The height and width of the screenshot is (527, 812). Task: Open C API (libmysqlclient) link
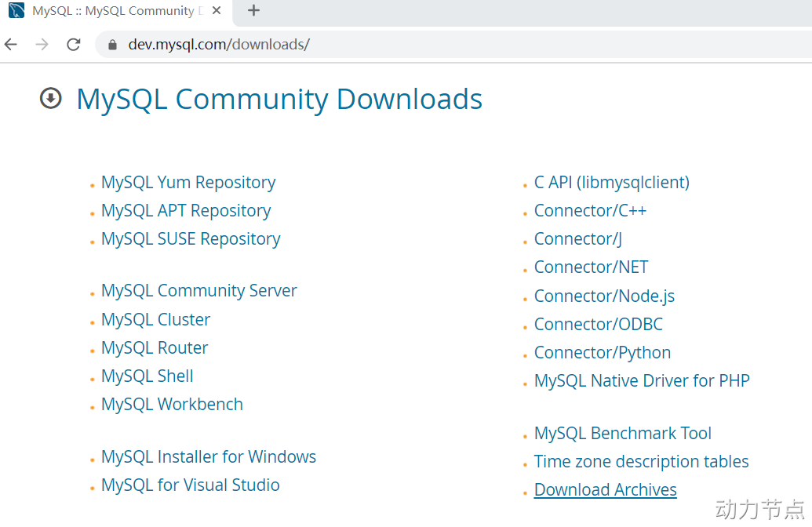pos(612,183)
